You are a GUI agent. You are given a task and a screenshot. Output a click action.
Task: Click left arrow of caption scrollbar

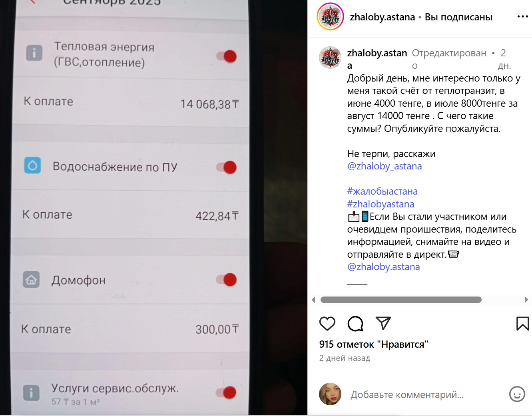click(313, 300)
